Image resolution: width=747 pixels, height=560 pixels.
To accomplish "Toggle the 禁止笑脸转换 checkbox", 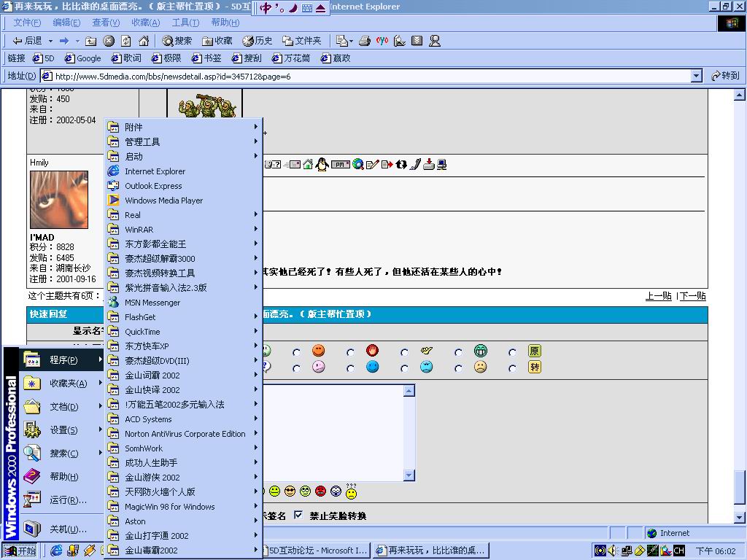I will click(298, 516).
